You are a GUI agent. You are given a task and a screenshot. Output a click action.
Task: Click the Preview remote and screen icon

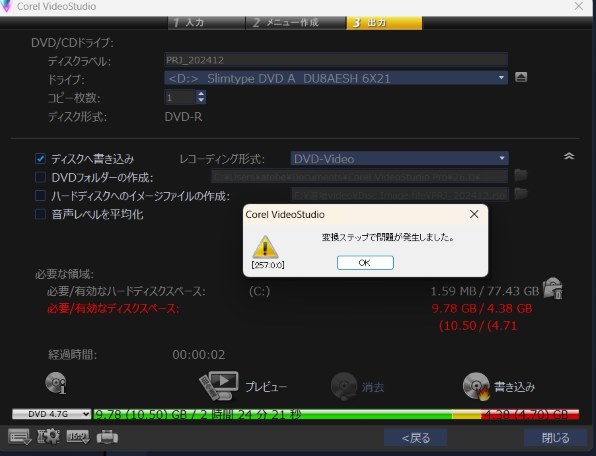[x=219, y=386]
